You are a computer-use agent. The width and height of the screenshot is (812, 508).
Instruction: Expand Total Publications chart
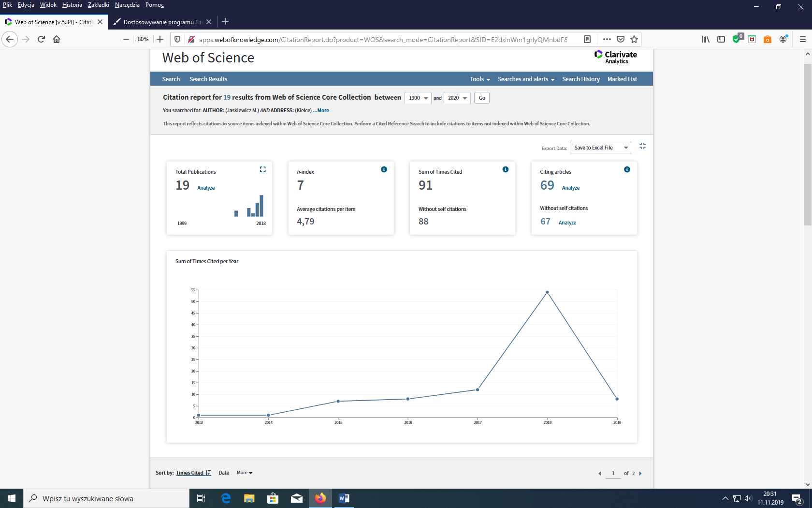tap(263, 169)
